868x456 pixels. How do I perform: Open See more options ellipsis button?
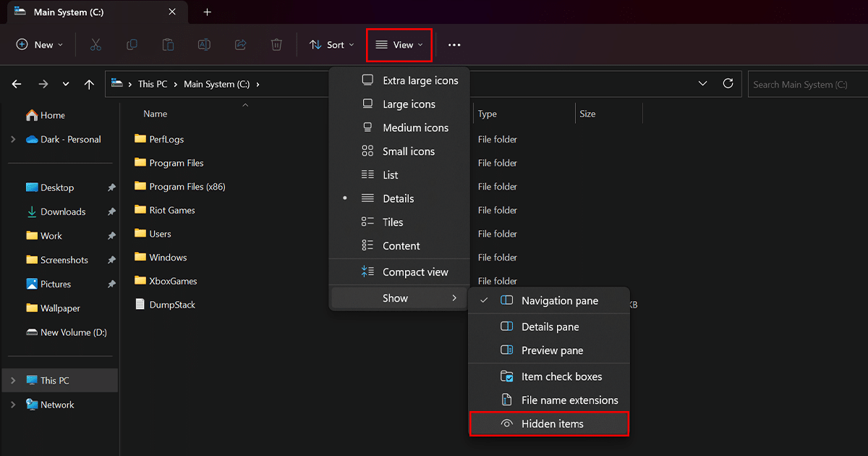tap(454, 45)
